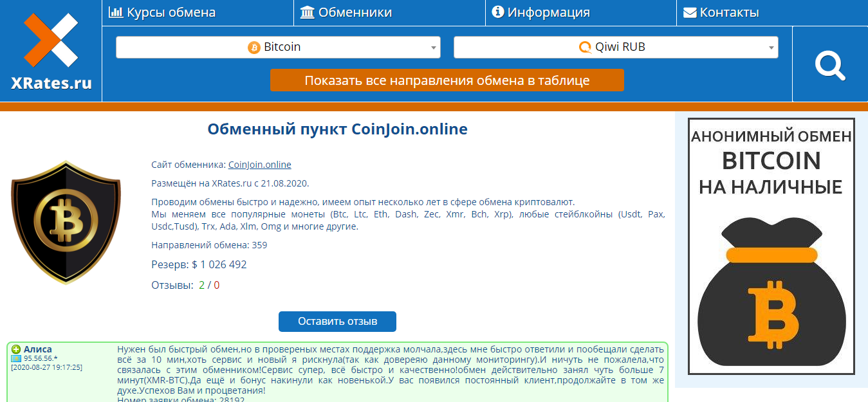This screenshot has height=402, width=868.
Task: Click the Отзывы: label
Action: [x=172, y=285]
